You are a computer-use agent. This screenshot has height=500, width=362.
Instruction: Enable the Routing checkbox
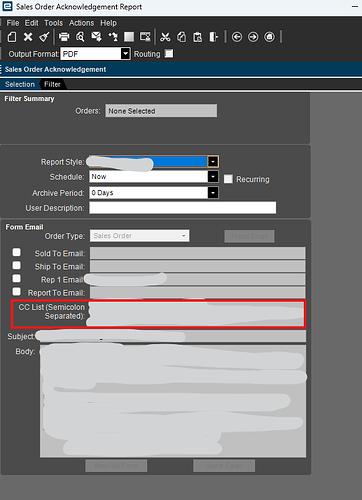(x=169, y=54)
